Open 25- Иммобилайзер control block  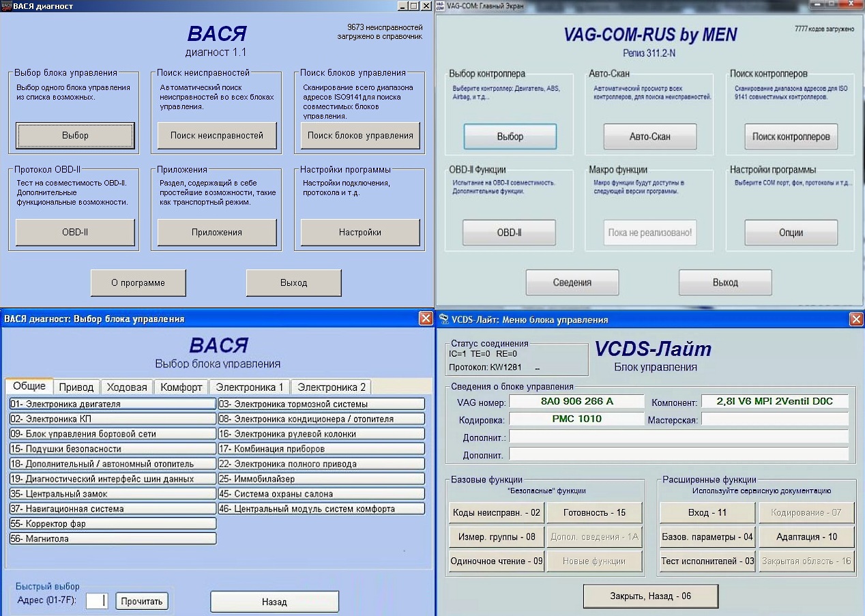coord(321,479)
